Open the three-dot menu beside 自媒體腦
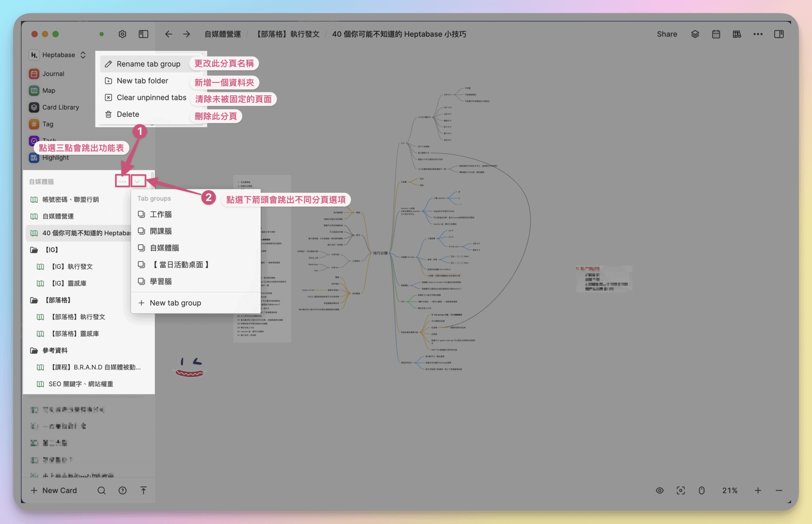Image resolution: width=812 pixels, height=524 pixels. (x=123, y=181)
